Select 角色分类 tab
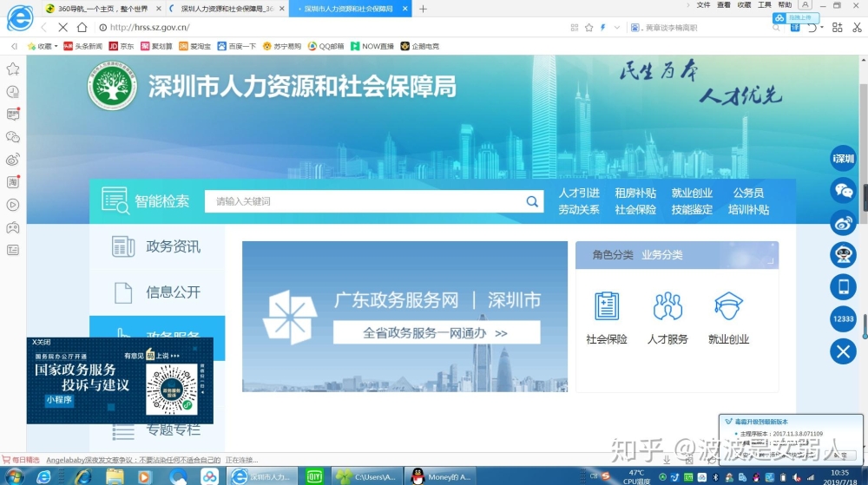The image size is (868, 485). 612,255
